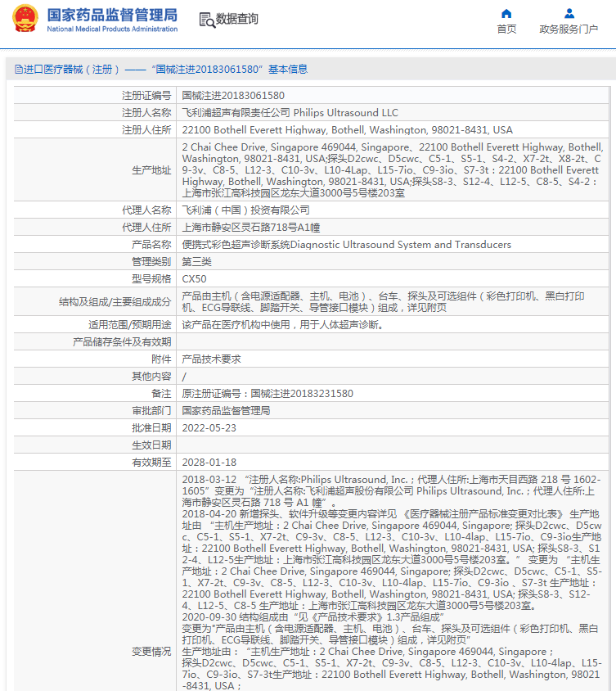Click the 生产地址 label
Viewport: 616px width, 691px height.
151,170
